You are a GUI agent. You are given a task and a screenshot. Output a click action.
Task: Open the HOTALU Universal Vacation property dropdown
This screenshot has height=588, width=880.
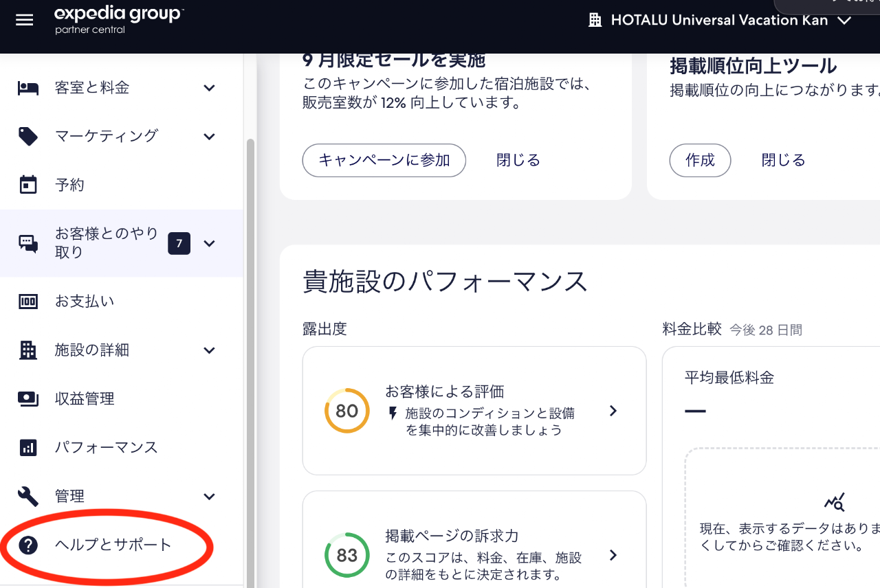(720, 21)
